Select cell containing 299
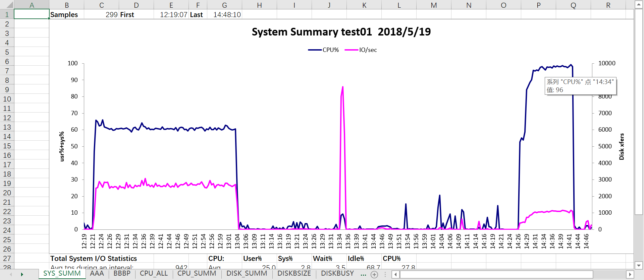The width and height of the screenshot is (644, 280). click(x=101, y=14)
